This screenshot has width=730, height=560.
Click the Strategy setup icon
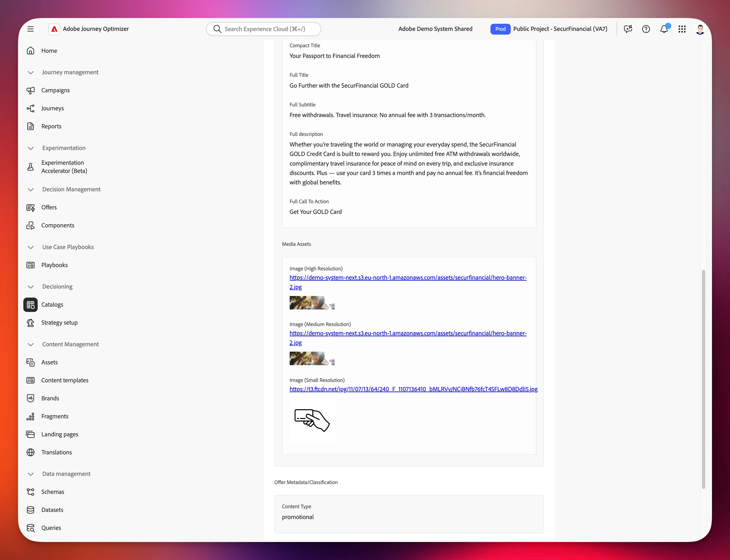pos(30,323)
